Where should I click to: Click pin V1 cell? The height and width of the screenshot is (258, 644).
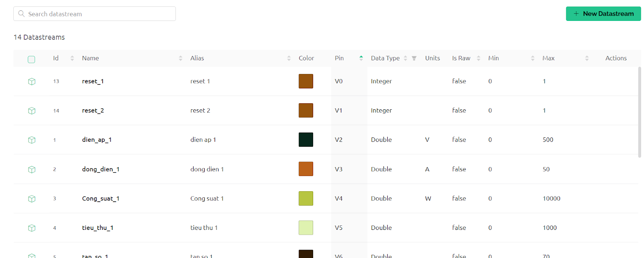[339, 111]
